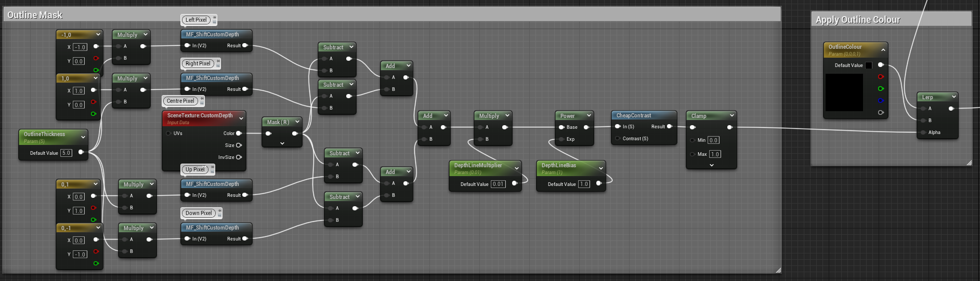This screenshot has height=281, width=980.
Task: Click the resize handle of Outline Mask comment box
Action: point(778,270)
